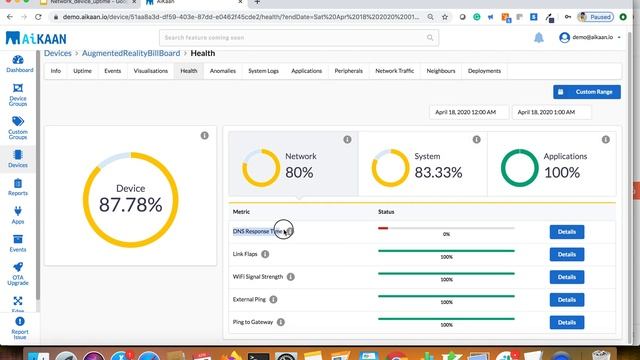
Task: Switch to the Network Traffic tab
Action: click(394, 71)
